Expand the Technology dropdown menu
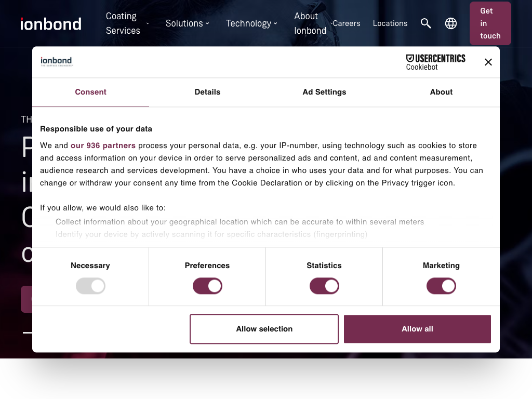532x399 pixels. point(251,23)
